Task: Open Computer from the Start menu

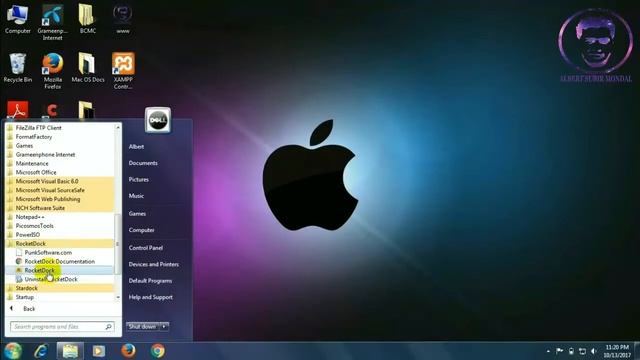Action: point(142,230)
